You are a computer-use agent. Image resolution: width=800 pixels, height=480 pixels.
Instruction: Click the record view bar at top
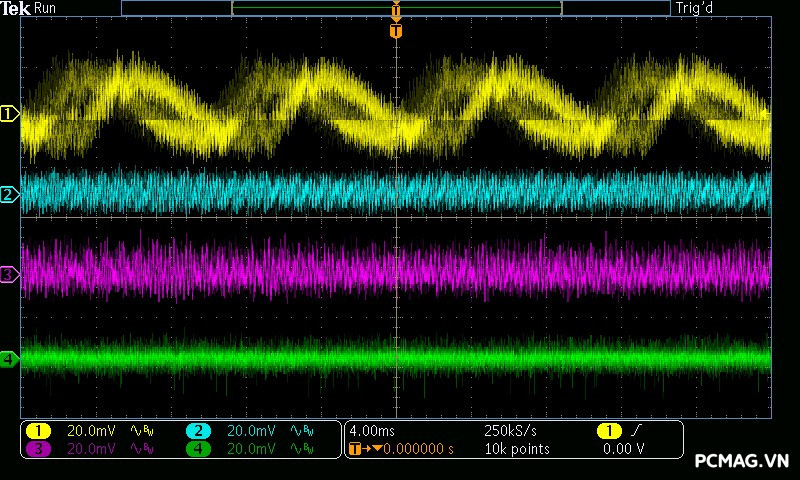(x=396, y=8)
